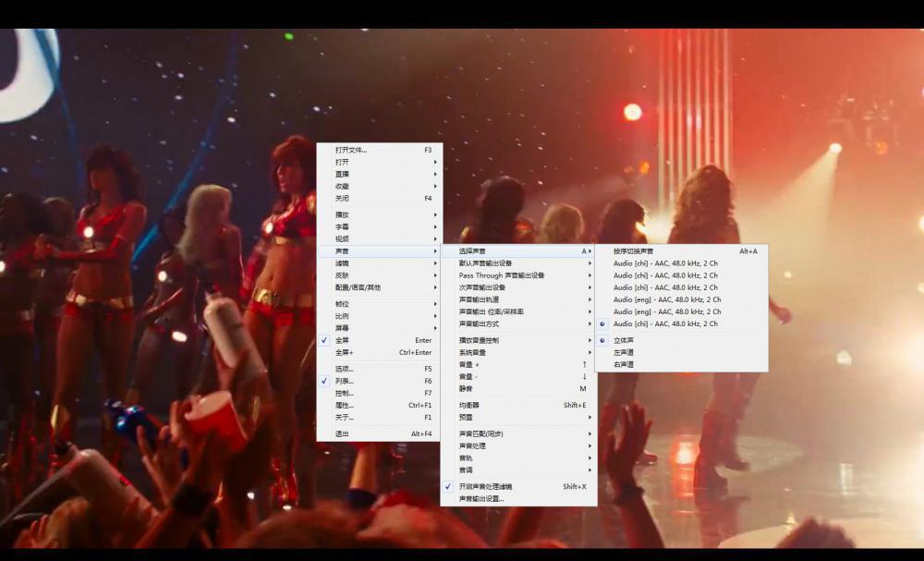
Task: Click 音量 - to lower volume
Action: pos(518,376)
